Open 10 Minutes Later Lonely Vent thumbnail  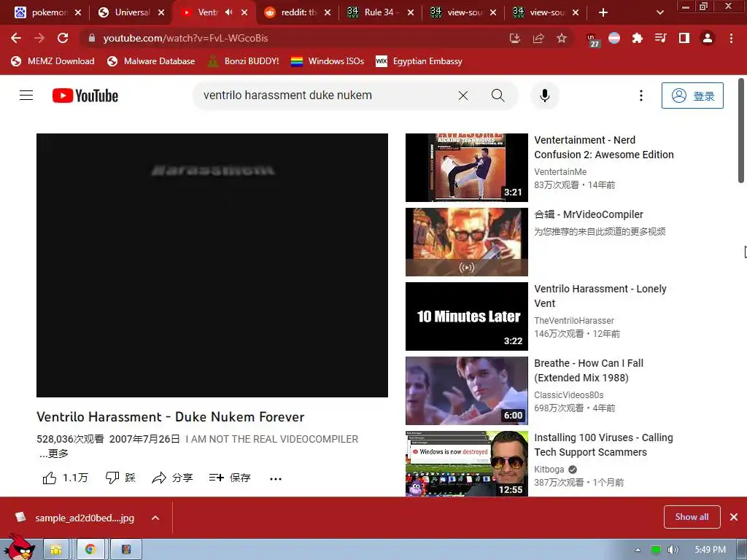click(466, 316)
